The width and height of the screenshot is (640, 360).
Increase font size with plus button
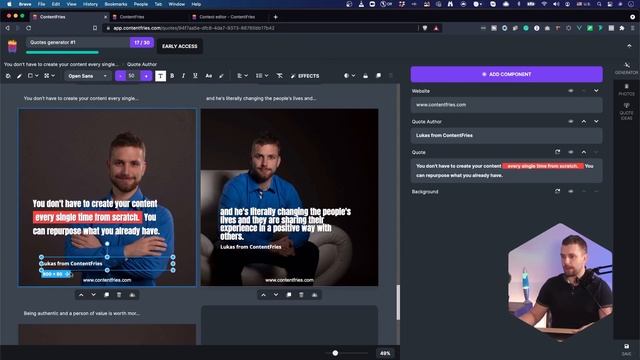[x=146, y=76]
